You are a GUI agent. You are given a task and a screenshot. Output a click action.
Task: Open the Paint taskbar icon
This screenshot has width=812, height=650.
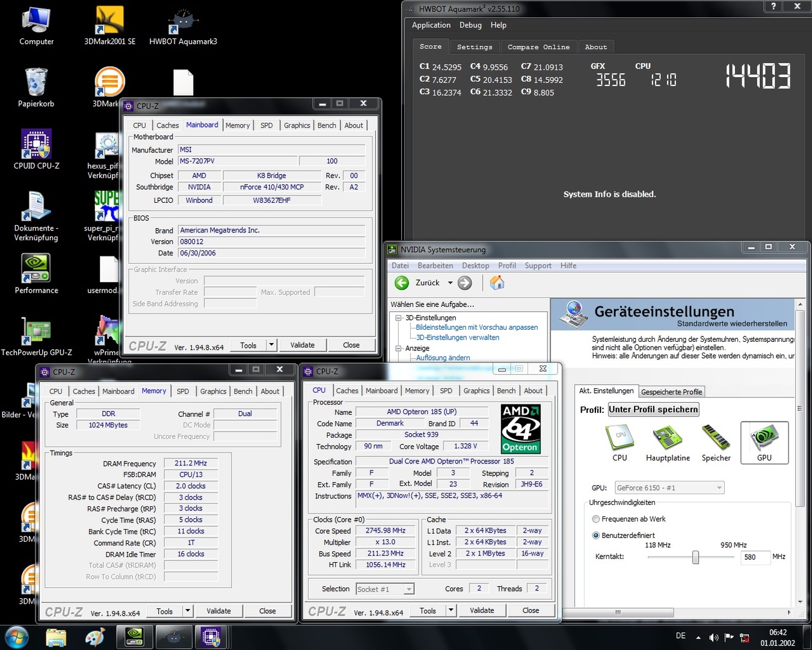pos(94,637)
